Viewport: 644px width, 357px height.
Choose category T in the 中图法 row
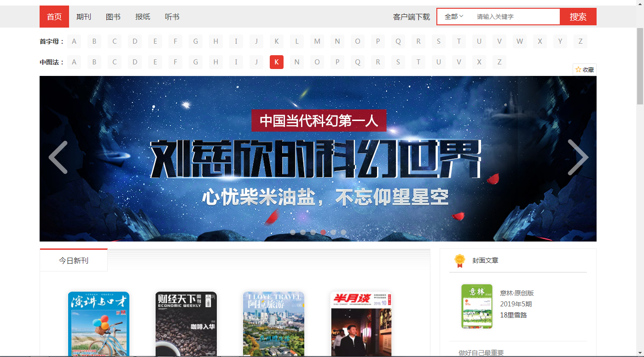(418, 62)
